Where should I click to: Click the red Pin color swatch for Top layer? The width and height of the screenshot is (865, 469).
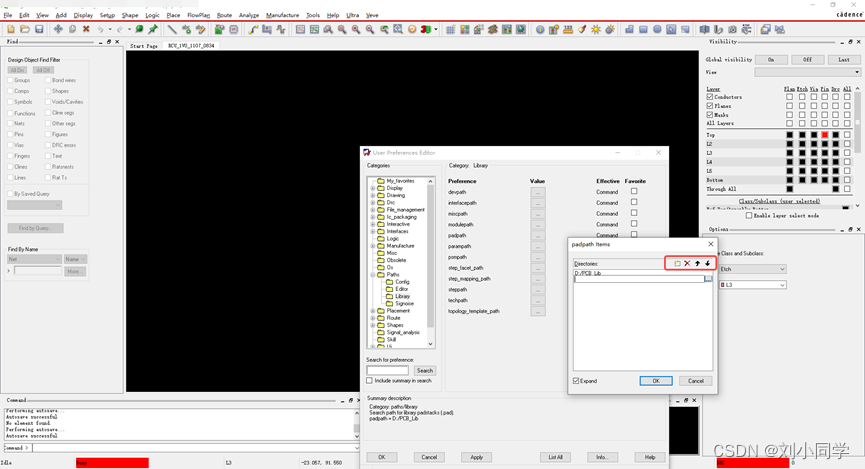825,134
